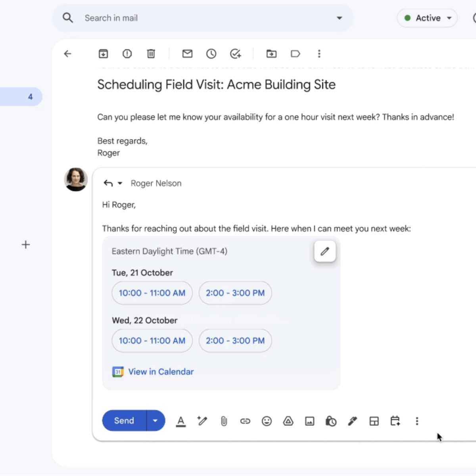Viewport: 476px width, 476px height.
Task: Select Tuesday 10:00 - 11:00 AM slot
Action: pyautogui.click(x=152, y=293)
